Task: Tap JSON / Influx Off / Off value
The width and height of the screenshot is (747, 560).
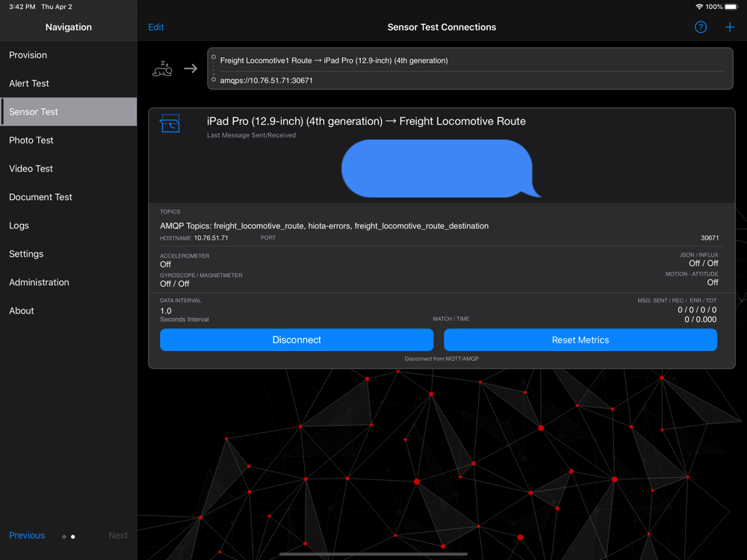Action: [x=703, y=264]
